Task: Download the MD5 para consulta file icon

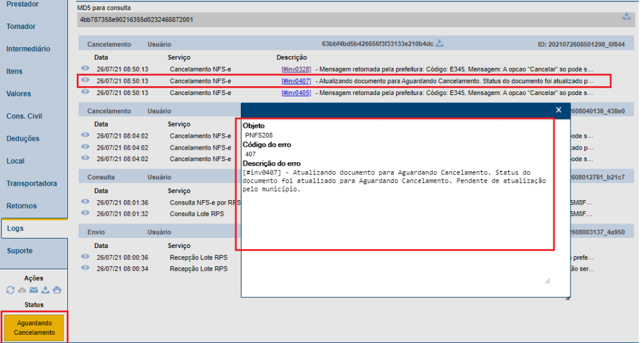Action: click(626, 16)
